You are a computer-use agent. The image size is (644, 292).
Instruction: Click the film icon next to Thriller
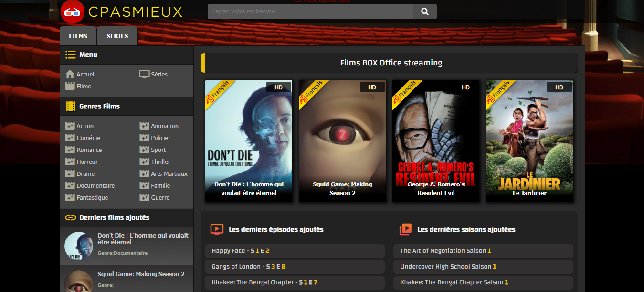click(144, 162)
